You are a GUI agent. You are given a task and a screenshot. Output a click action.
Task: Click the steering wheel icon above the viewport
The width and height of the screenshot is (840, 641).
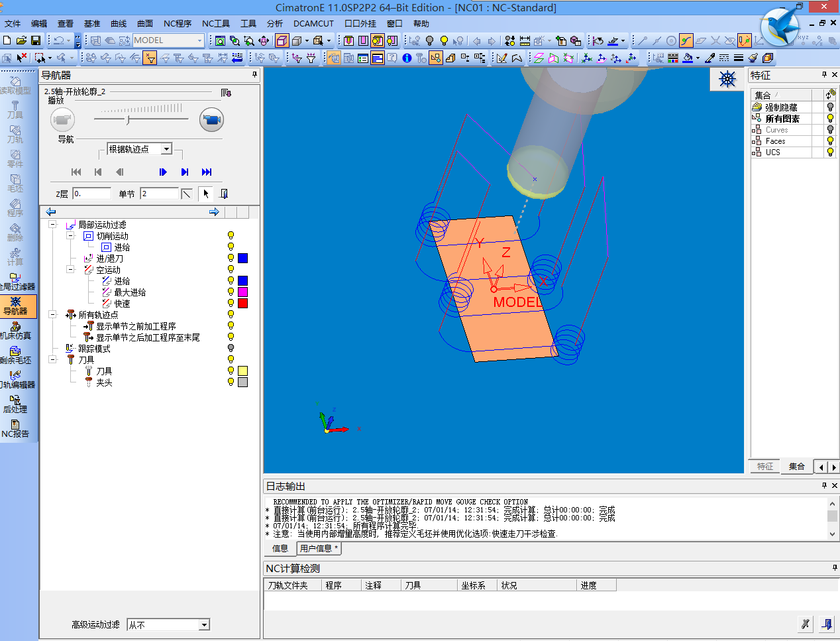pyautogui.click(x=727, y=78)
